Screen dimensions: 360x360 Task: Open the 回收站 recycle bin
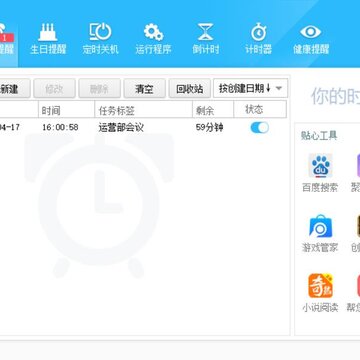[189, 88]
